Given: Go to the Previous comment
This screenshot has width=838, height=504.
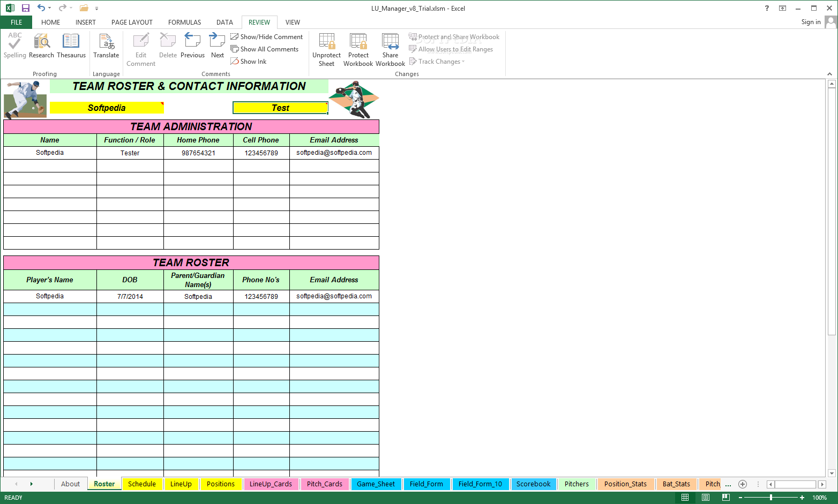Looking at the screenshot, I should [x=192, y=46].
